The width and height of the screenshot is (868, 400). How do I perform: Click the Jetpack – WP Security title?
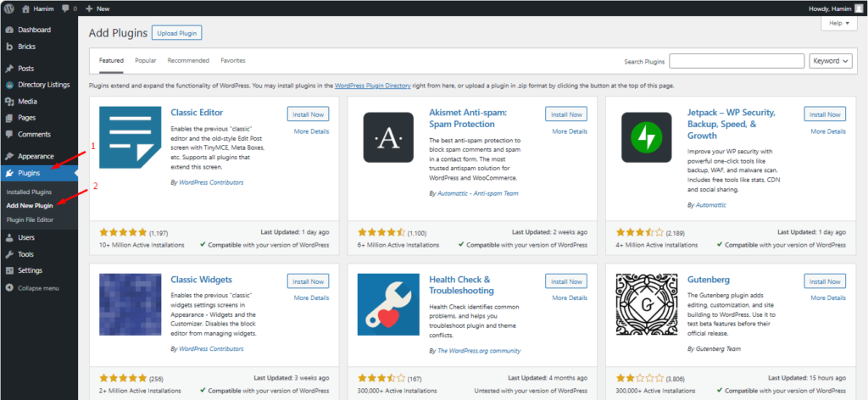[732, 124]
